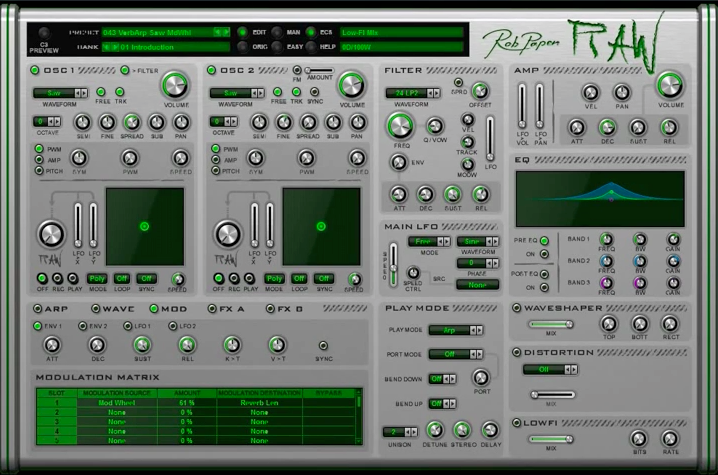The height and width of the screenshot is (475, 718).
Task: Click the large OSC 1 RAW knob
Action: click(x=51, y=234)
